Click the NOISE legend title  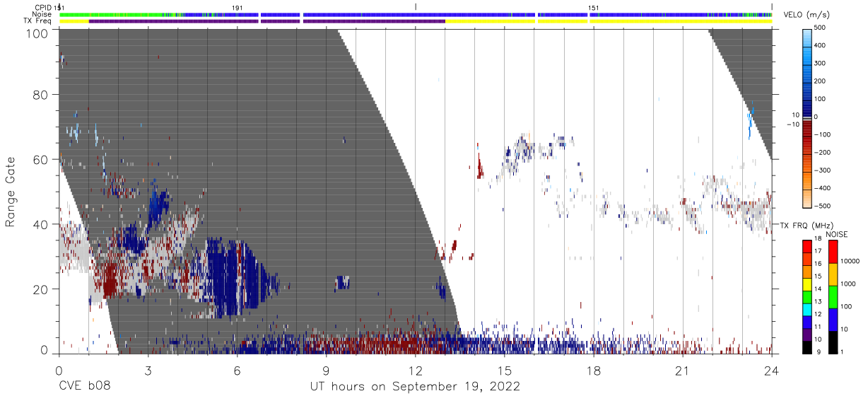836,234
